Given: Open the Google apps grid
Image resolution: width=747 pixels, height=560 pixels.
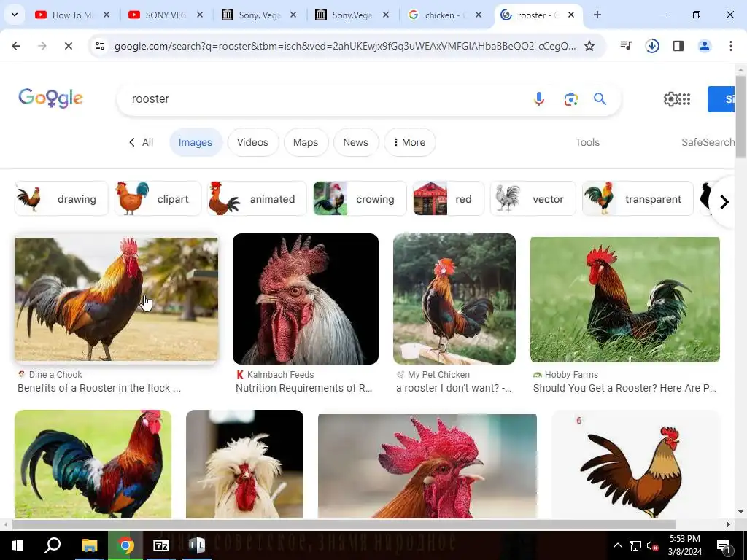Looking at the screenshot, I should [684, 99].
